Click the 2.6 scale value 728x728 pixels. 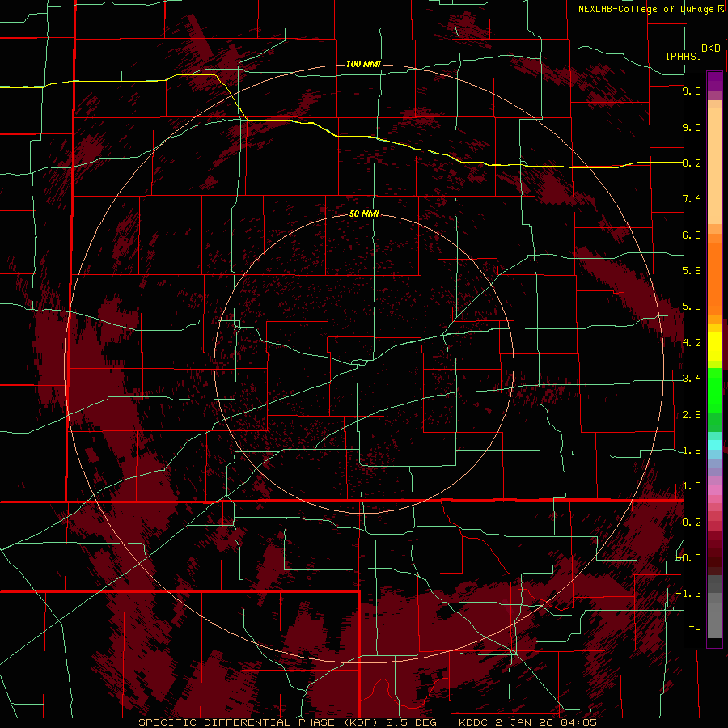tap(692, 415)
